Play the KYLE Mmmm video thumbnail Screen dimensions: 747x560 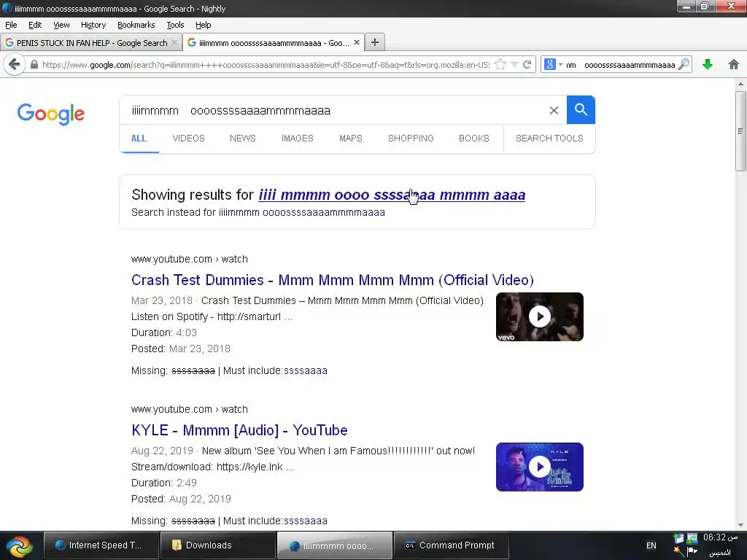point(539,467)
